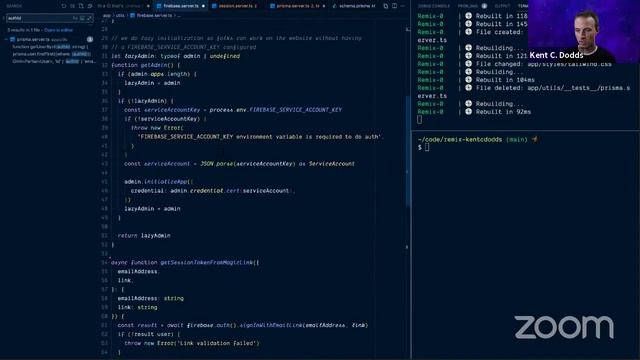
Task: Toggle Match Case in search box
Action: tap(75, 18)
